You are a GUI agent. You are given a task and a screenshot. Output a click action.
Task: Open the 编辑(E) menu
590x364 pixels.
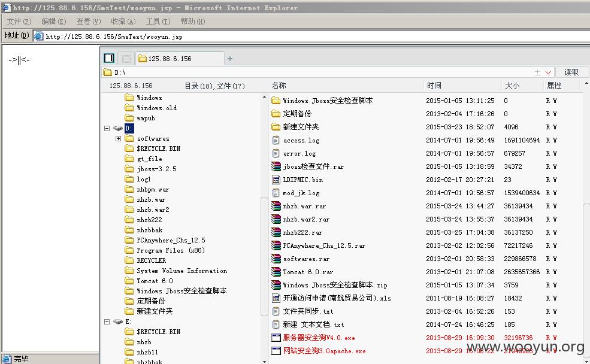(x=54, y=22)
